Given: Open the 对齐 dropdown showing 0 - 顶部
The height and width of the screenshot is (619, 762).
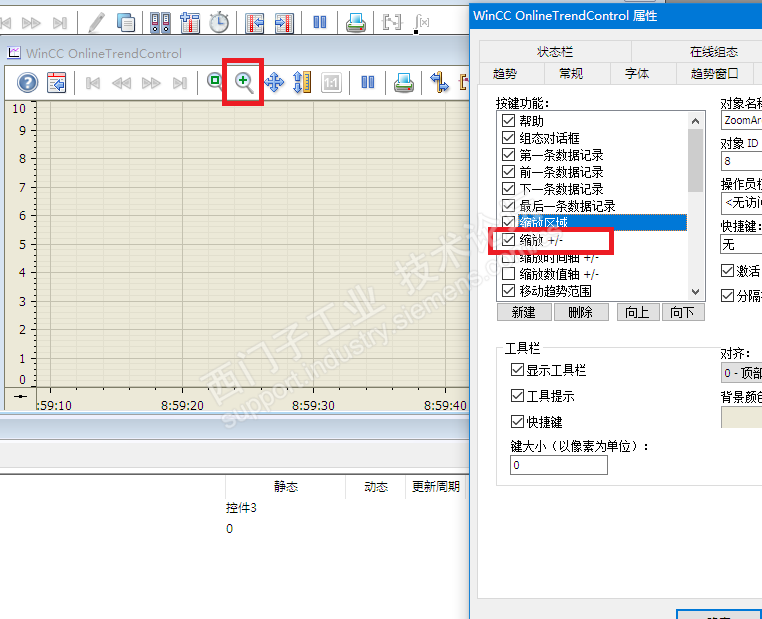Looking at the screenshot, I should [x=741, y=373].
